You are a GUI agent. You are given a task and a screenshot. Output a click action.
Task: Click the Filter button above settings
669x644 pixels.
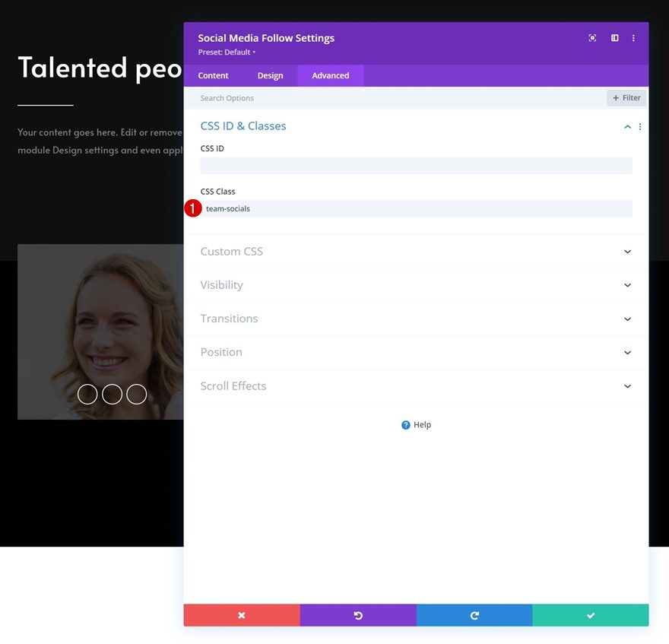626,97
